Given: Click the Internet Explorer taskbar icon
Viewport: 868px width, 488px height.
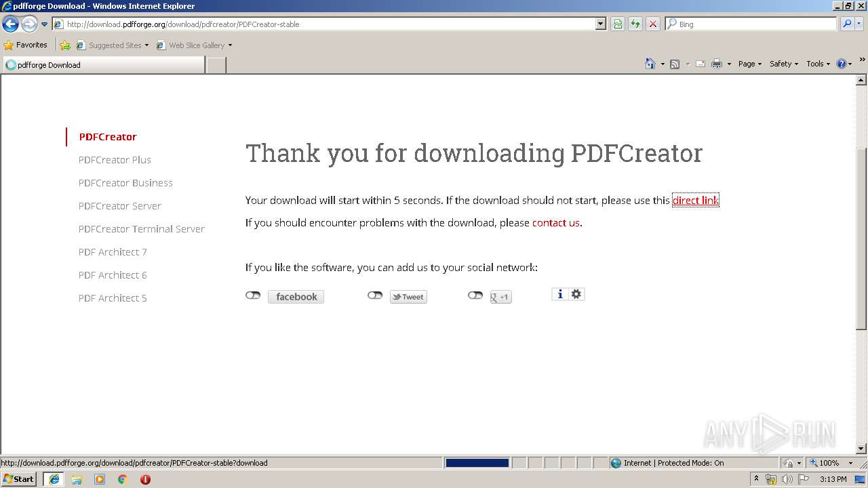Looking at the screenshot, I should 54,479.
